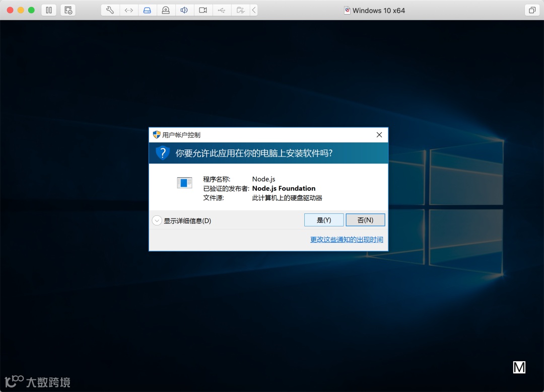Minimize the VM window with yellow button
Screen dimensions: 544x392
tap(21, 10)
